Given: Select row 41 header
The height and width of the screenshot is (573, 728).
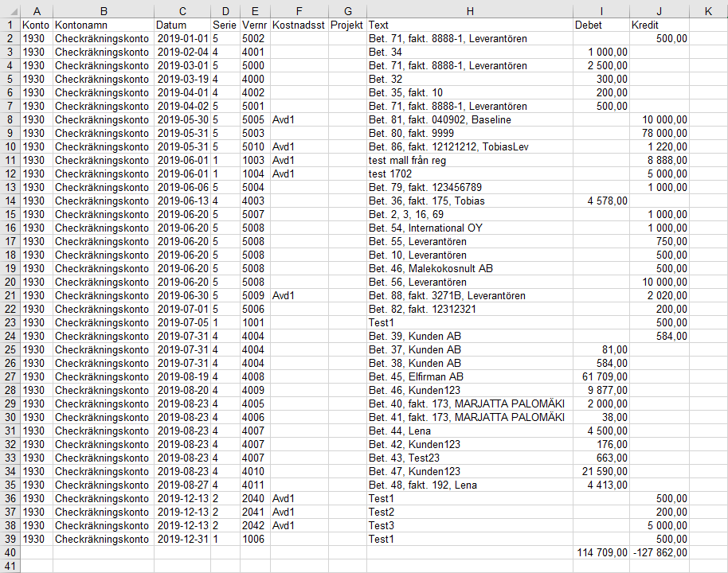Looking at the screenshot, I should pyautogui.click(x=10, y=566).
